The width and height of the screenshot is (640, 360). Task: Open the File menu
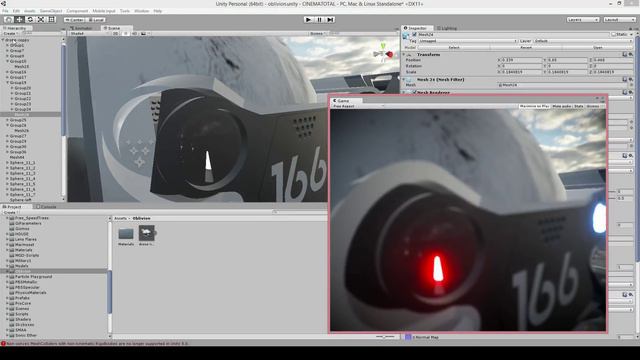5,11
